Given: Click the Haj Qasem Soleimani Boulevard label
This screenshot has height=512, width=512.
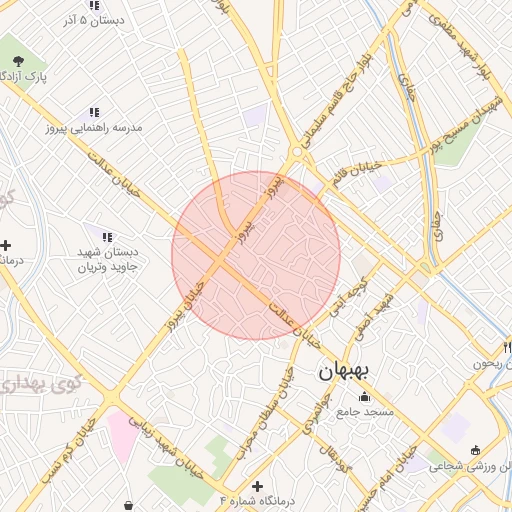Looking at the screenshot, I should [336, 101].
